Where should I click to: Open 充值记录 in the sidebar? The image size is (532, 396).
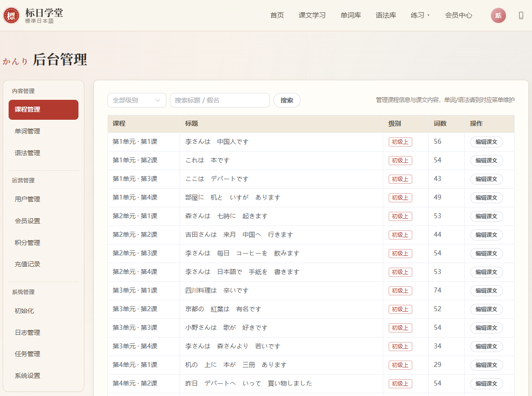coord(44,264)
